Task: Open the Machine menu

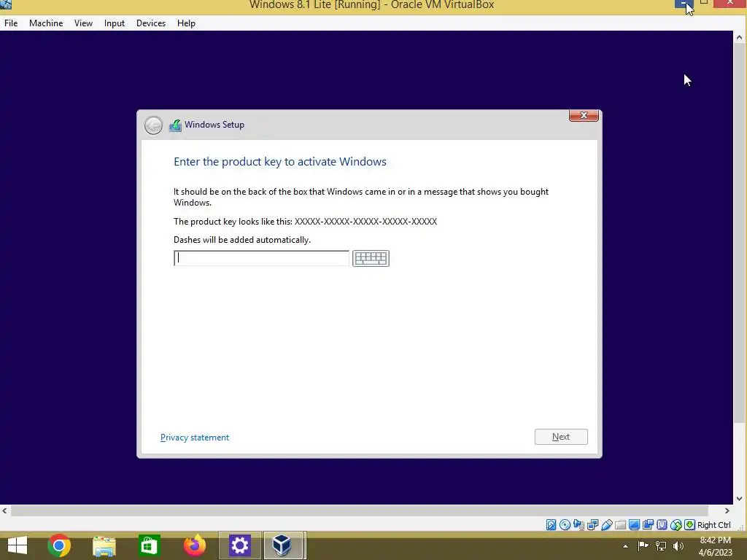Action: point(46,23)
